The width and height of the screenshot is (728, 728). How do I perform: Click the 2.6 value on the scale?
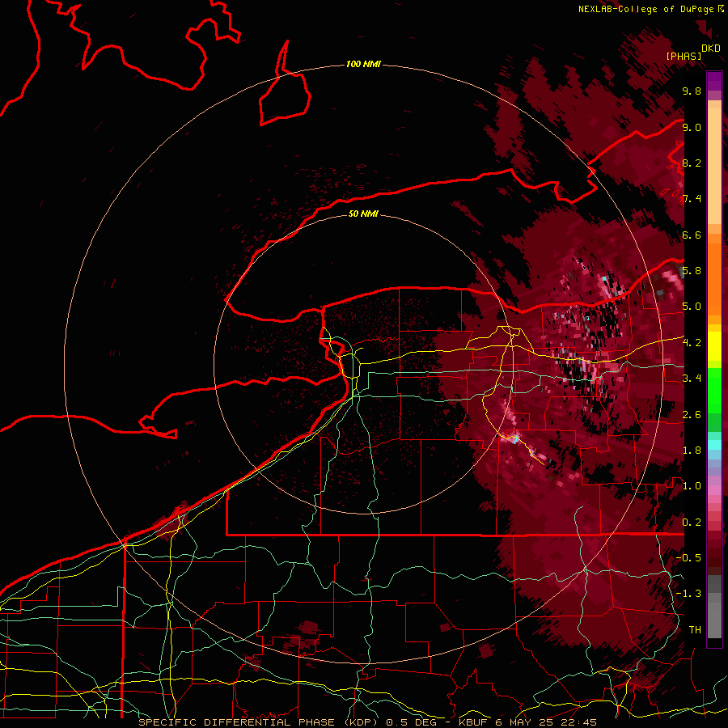(692, 415)
